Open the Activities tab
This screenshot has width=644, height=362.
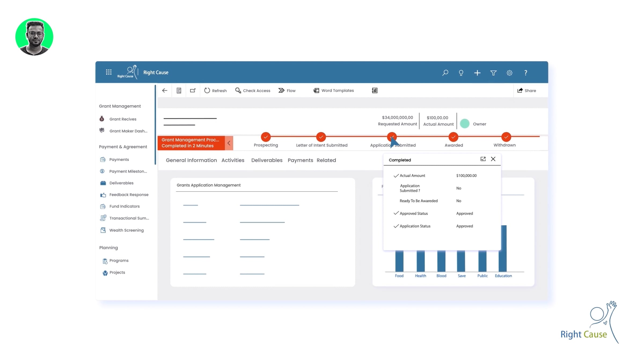click(x=233, y=160)
